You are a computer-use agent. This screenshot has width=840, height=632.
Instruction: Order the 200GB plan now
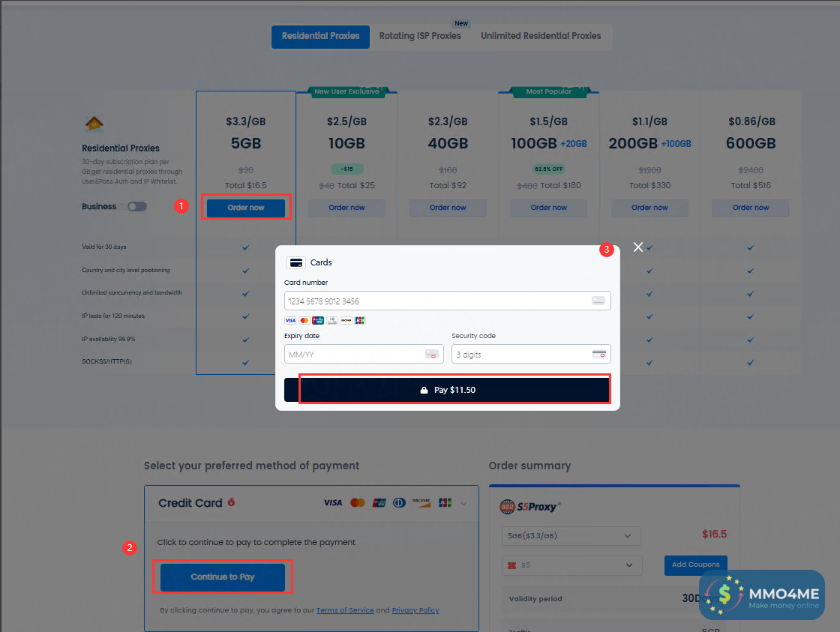649,208
